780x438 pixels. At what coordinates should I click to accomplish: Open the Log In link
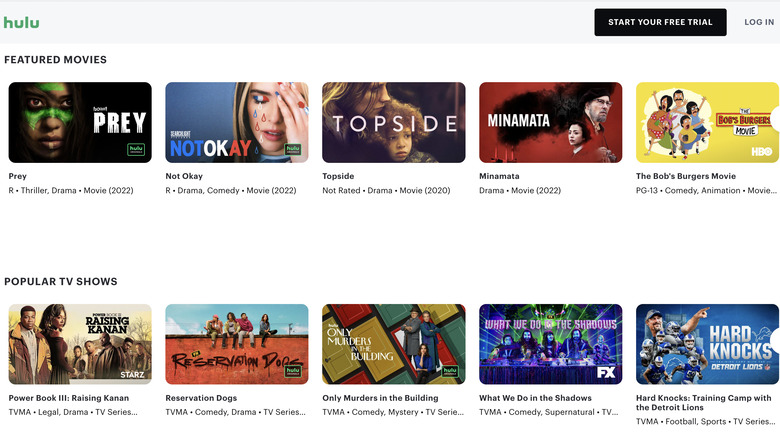tap(759, 22)
